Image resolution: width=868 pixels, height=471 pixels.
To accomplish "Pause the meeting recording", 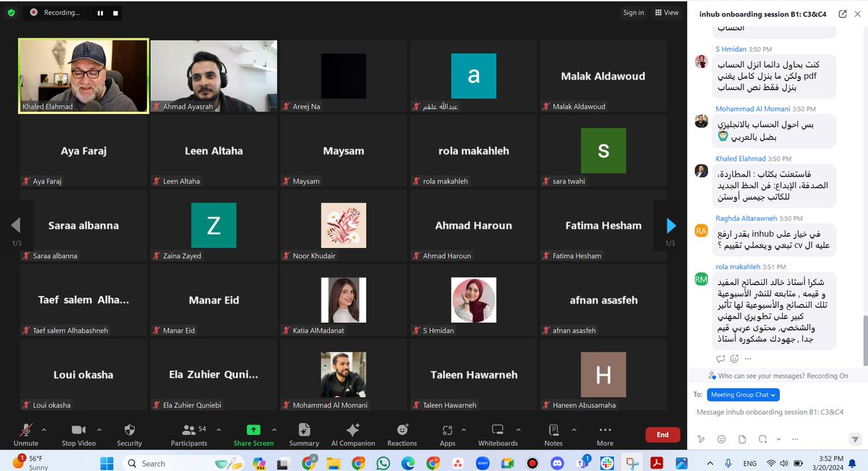I will click(x=101, y=13).
